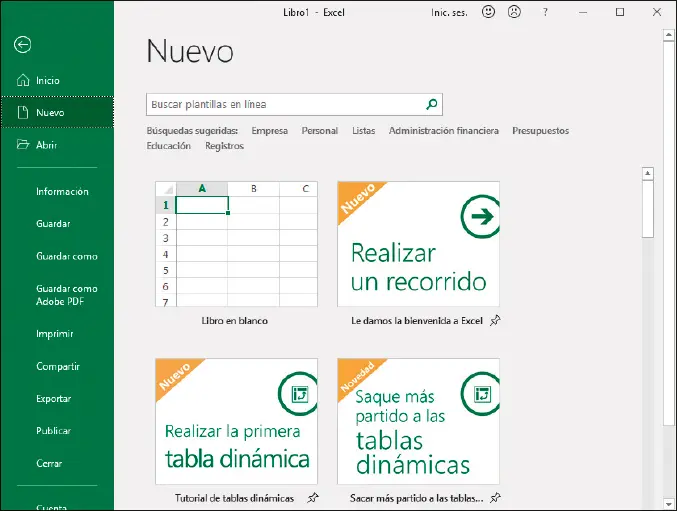Click the 'Buscar plantillas en línea' search field
Viewport: 677px width, 511px height.
pos(283,104)
